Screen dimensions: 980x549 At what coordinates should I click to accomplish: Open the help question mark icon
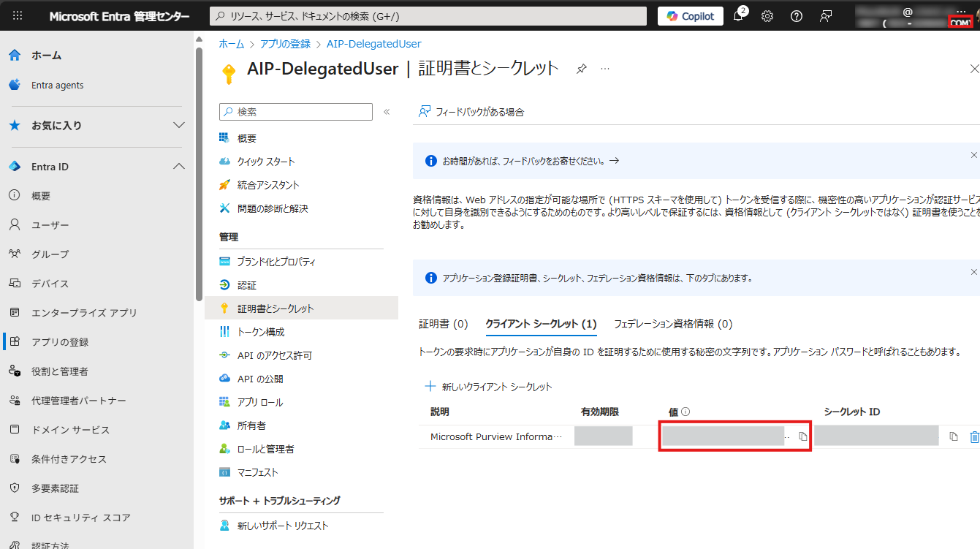[797, 16]
